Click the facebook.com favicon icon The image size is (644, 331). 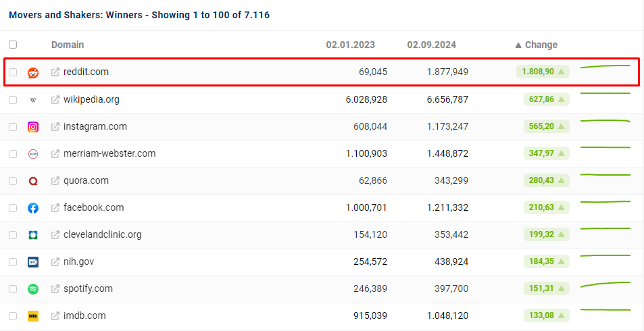33,208
